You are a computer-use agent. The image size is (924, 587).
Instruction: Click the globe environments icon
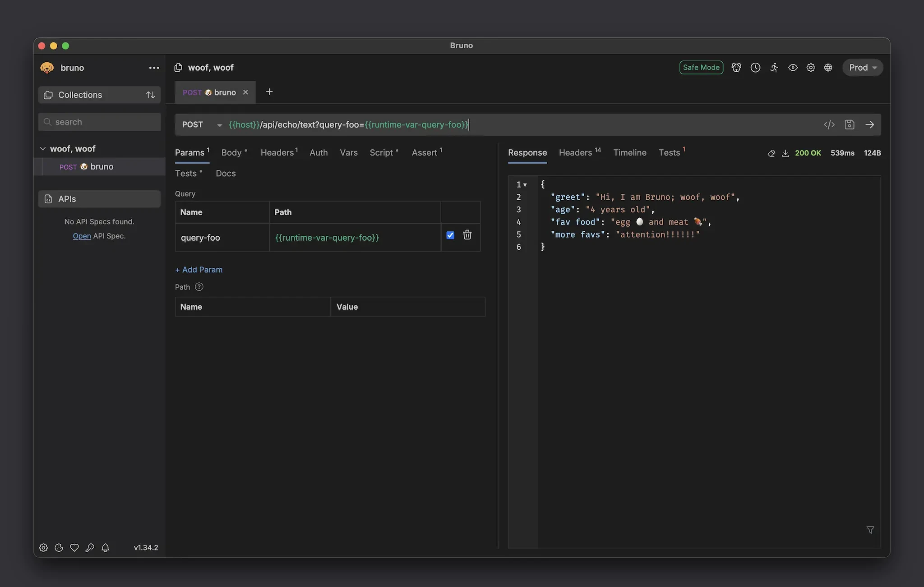pos(828,68)
